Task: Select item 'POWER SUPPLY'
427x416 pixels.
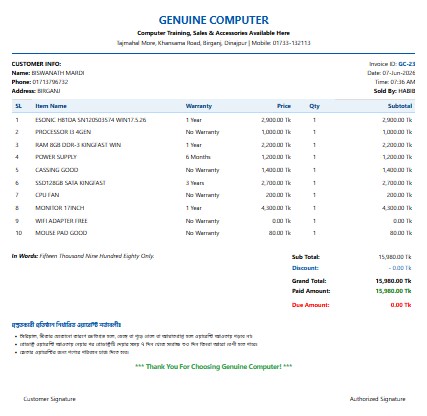Action: 56,157
